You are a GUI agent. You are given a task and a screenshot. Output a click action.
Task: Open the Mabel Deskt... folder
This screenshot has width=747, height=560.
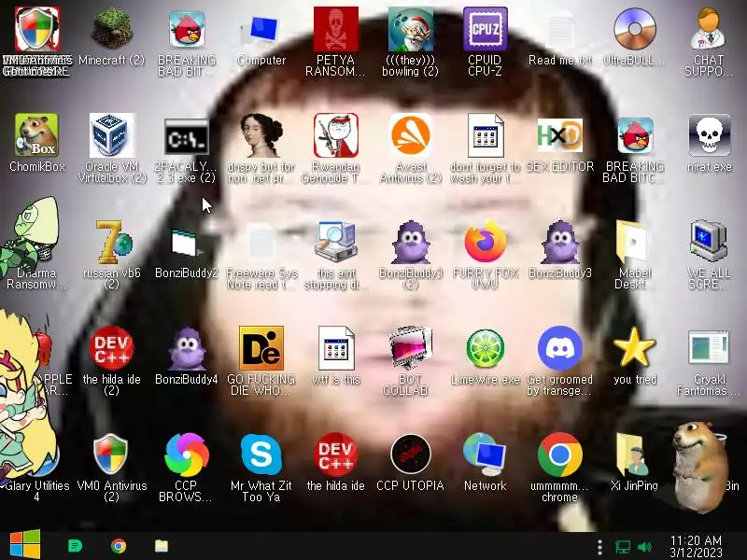(633, 242)
